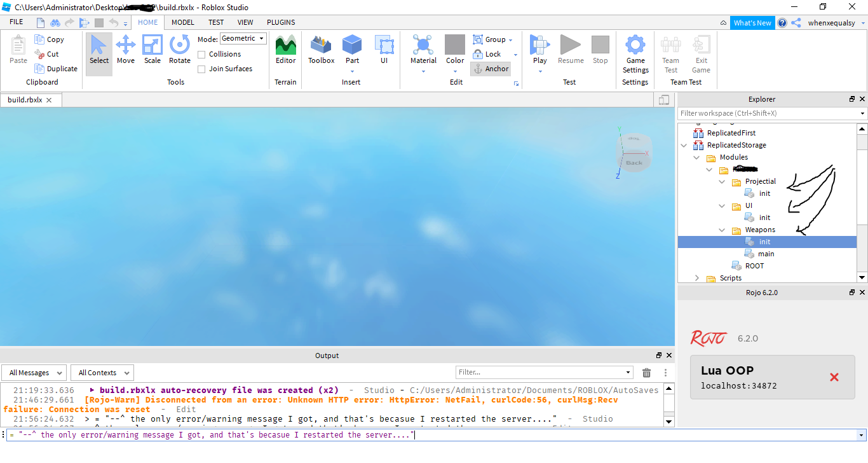Open the Help icon in title bar

point(782,23)
